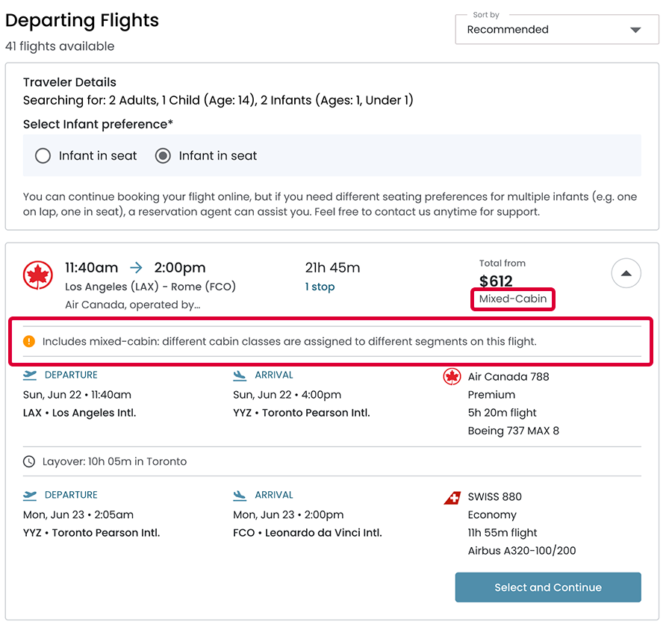Click the Sort by dropdown arrow
Image resolution: width=672 pixels, height=630 pixels.
pos(635,31)
